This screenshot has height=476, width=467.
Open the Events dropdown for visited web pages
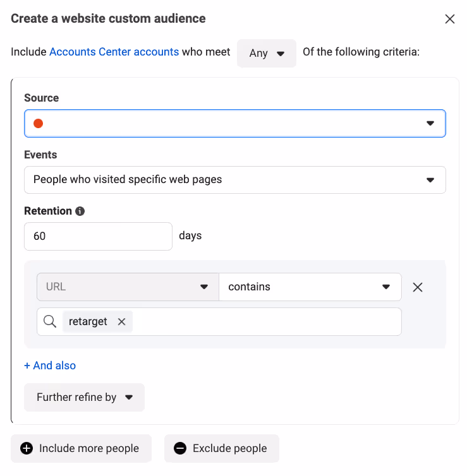click(235, 180)
